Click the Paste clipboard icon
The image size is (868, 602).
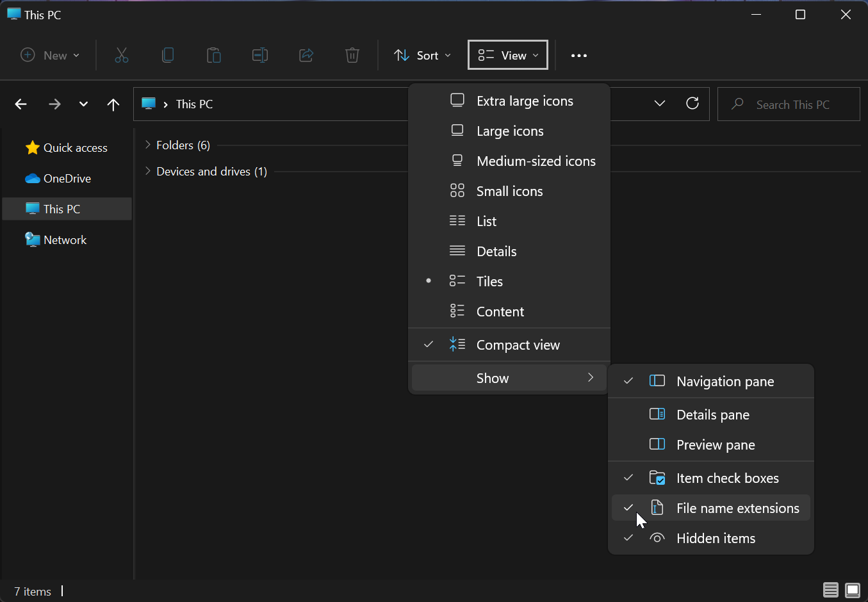[214, 56]
